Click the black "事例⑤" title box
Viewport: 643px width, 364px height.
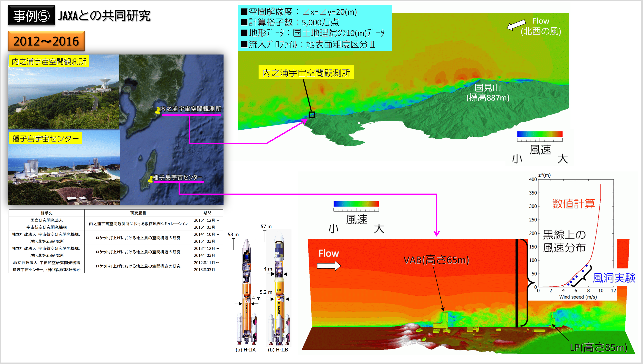point(31,16)
